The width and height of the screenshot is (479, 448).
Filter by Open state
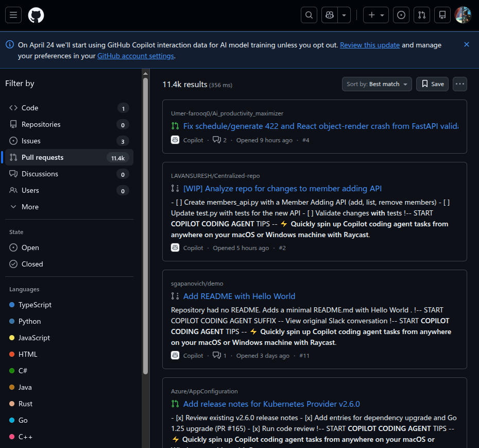coord(30,247)
